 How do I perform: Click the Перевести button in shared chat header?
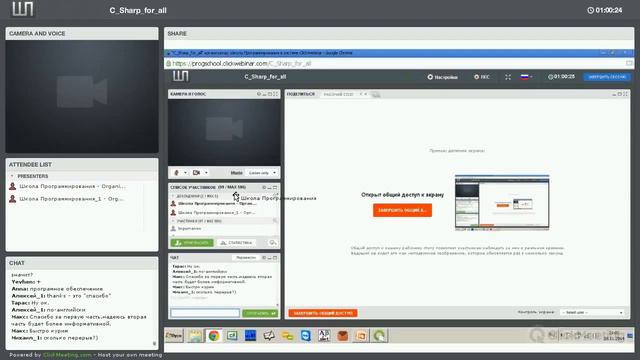click(246, 258)
